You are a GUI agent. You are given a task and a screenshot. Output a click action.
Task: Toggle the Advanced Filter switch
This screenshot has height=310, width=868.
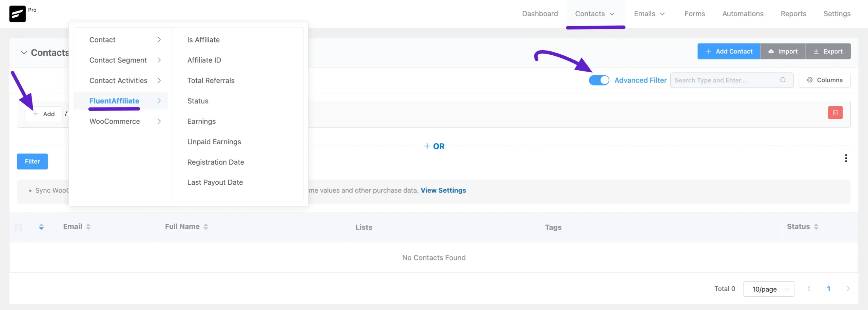pos(599,80)
